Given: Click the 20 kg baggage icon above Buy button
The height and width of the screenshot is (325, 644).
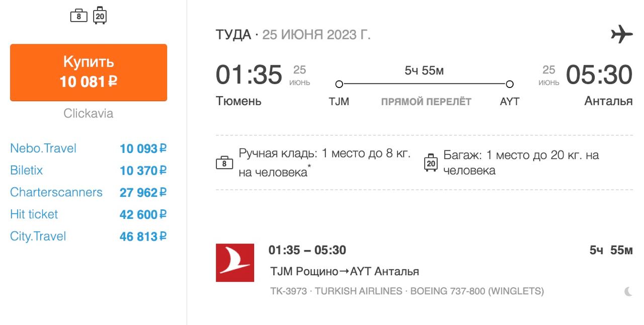Looking at the screenshot, I should click(100, 16).
